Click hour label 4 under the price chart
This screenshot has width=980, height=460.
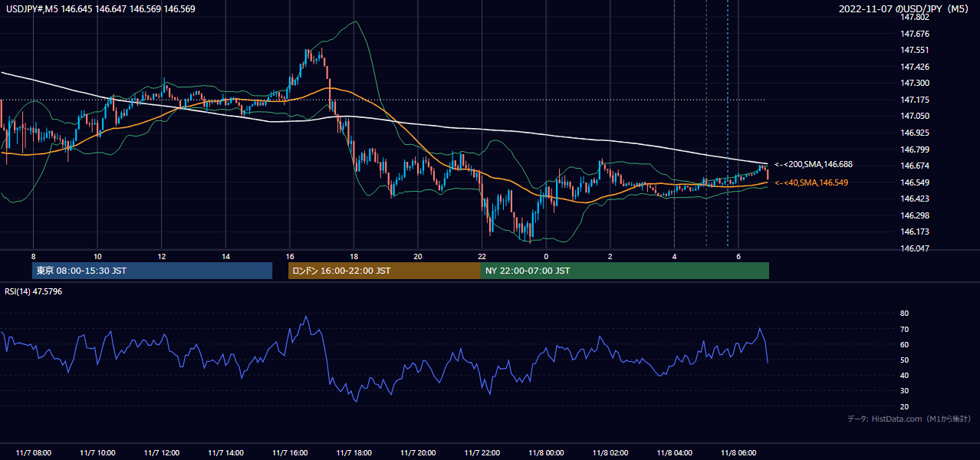click(x=674, y=256)
